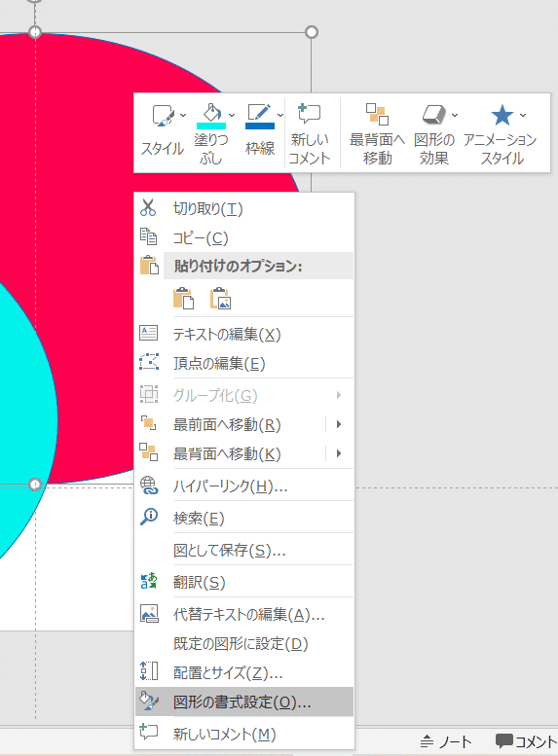This screenshot has width=558, height=756.
Task: Toggle the ノート notes pane button
Action: click(x=446, y=741)
